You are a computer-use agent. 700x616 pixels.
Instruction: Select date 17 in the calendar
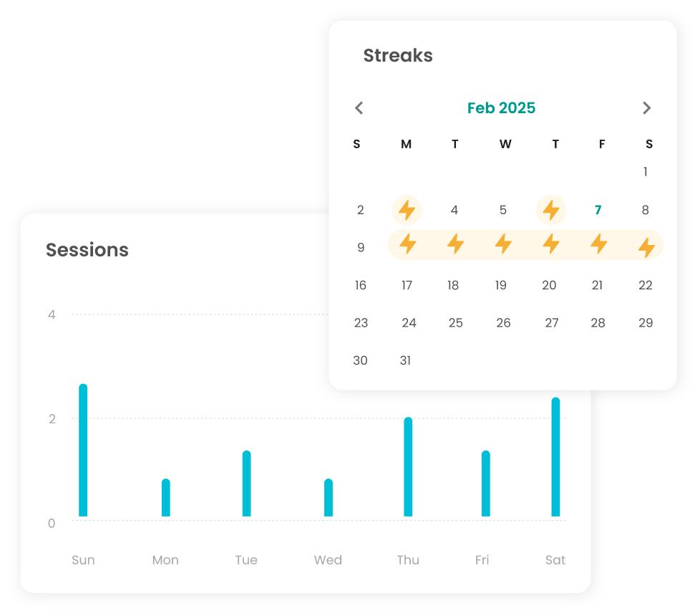click(407, 285)
